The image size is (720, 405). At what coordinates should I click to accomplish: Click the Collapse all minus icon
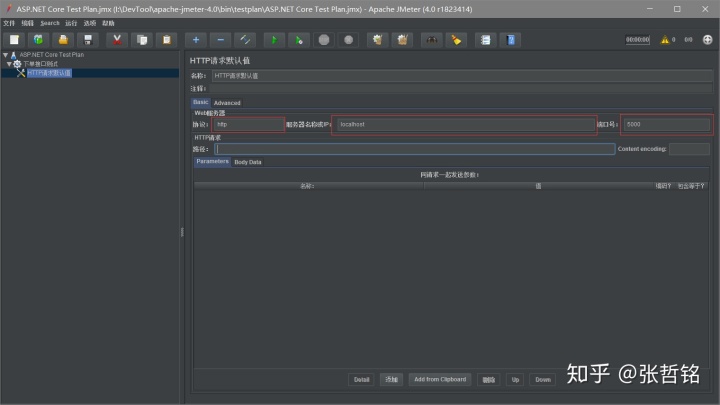(x=220, y=40)
